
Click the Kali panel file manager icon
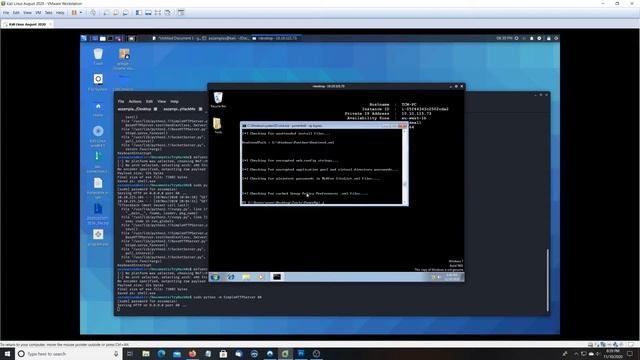[103, 38]
